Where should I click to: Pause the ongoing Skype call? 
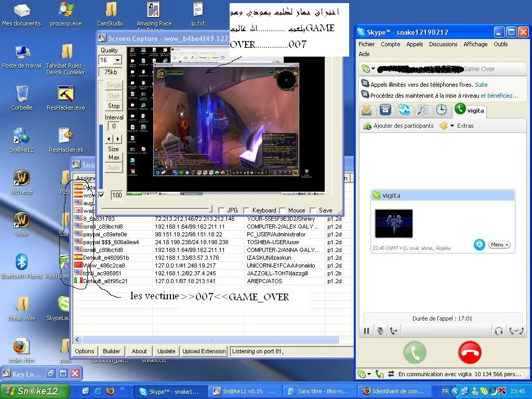pos(367,331)
